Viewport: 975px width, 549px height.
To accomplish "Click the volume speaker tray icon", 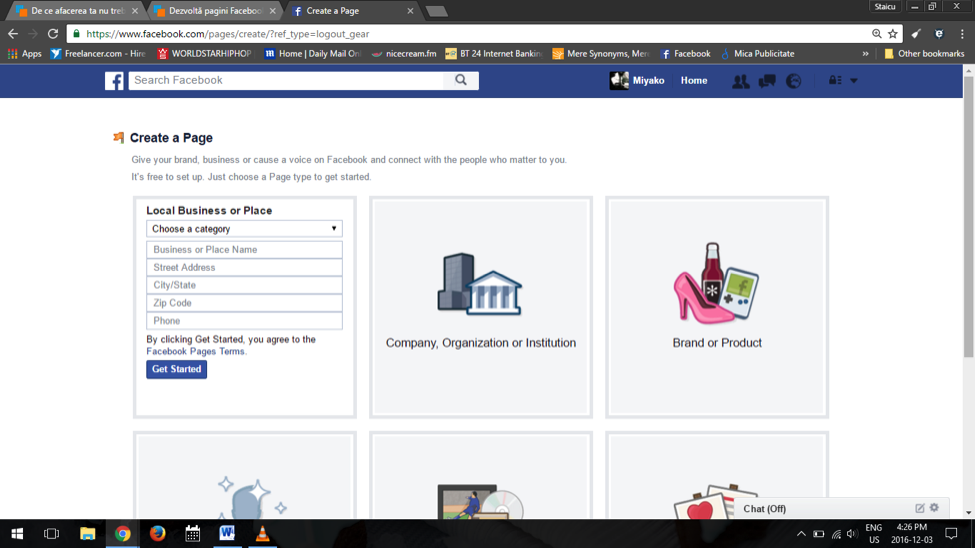I will click(852, 533).
